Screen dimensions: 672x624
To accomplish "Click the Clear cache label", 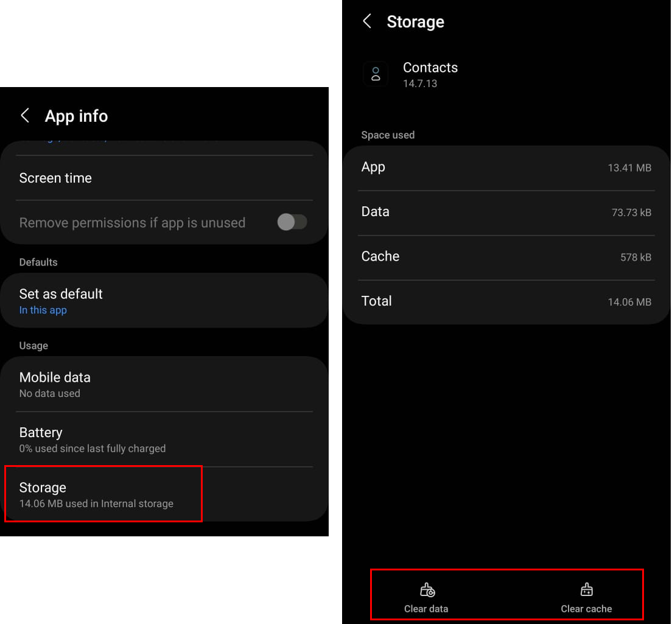I will pos(586,609).
